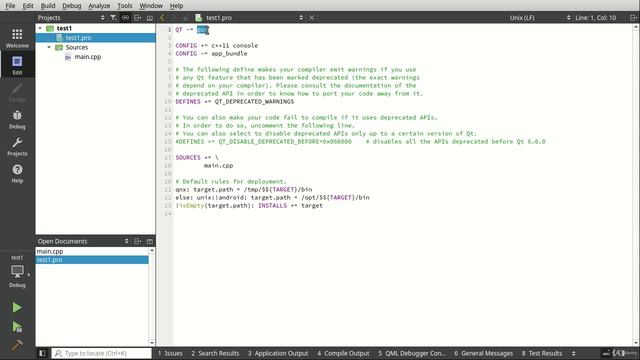Split the Projects sidebar panel
The height and width of the screenshot is (360, 640).
[138, 18]
